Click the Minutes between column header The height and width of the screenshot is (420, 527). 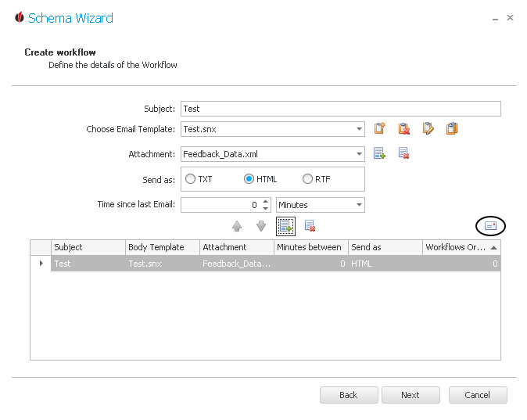click(x=311, y=247)
